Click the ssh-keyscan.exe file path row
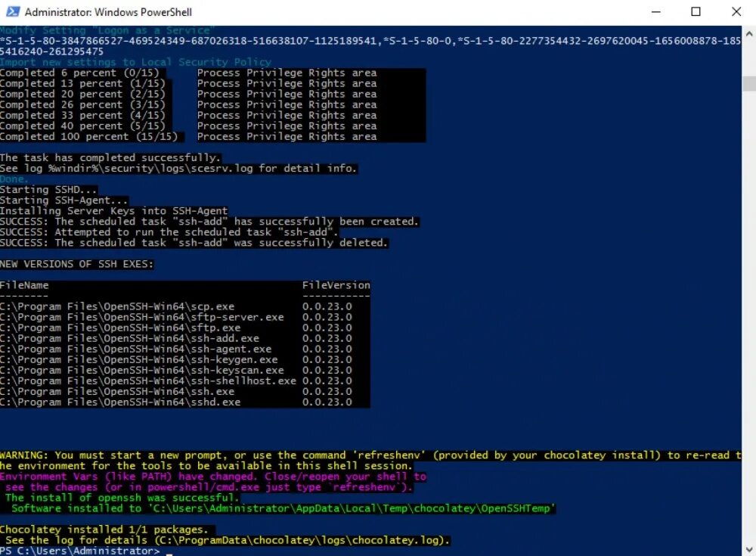The image size is (756, 556). (142, 370)
